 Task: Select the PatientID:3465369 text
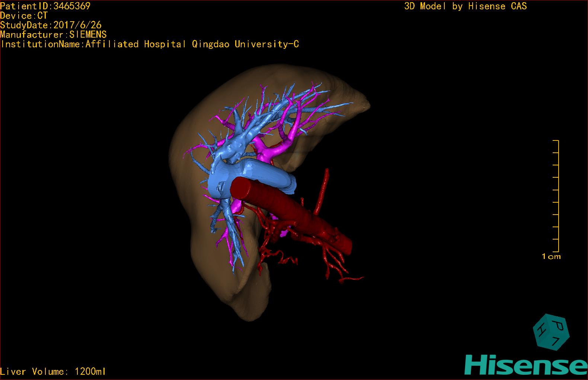45,6
